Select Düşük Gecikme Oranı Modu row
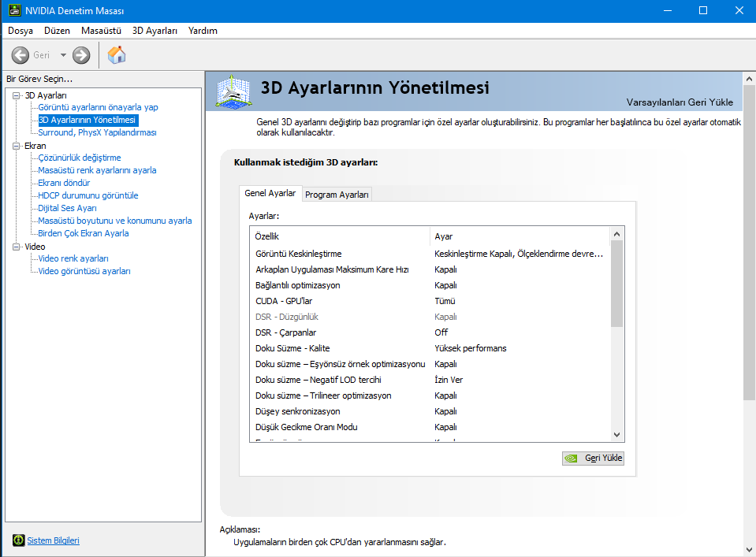The image size is (756, 557). [x=430, y=427]
